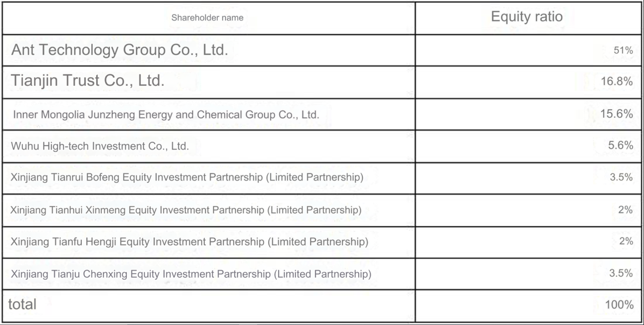Select the Wuhu High-tech Investment Co. cell
This screenshot has height=325, width=644.
[x=100, y=147]
